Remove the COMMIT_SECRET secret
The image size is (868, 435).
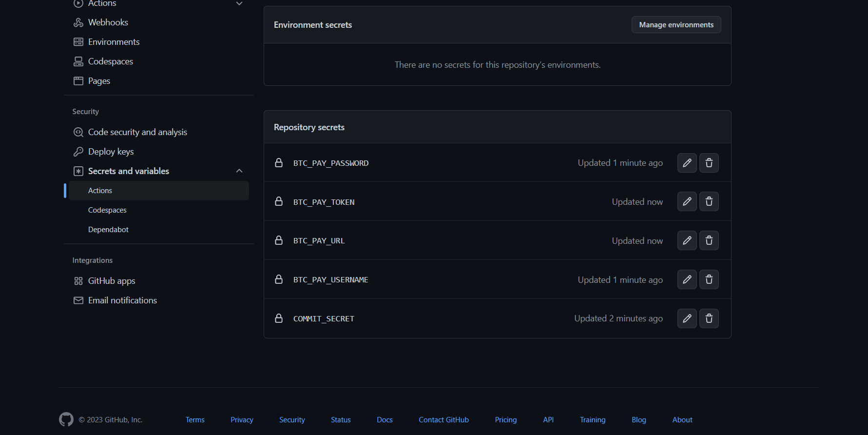click(709, 318)
